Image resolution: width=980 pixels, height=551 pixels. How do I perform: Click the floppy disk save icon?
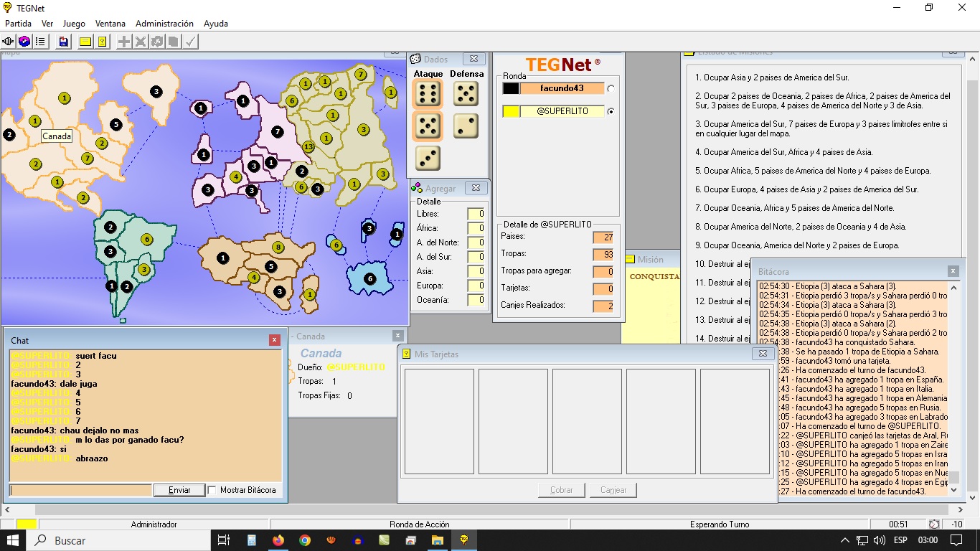click(x=64, y=42)
